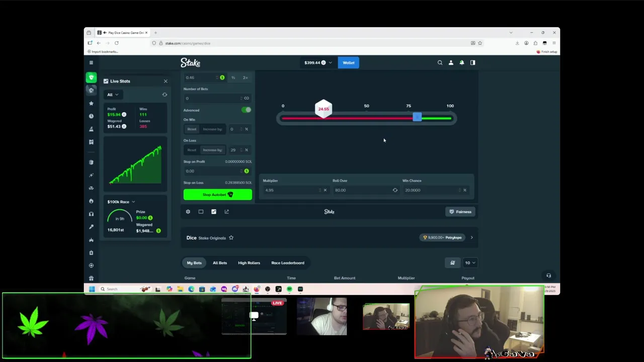Halve the bet amount with ½
This screenshot has height=362, width=644.
coord(233,77)
